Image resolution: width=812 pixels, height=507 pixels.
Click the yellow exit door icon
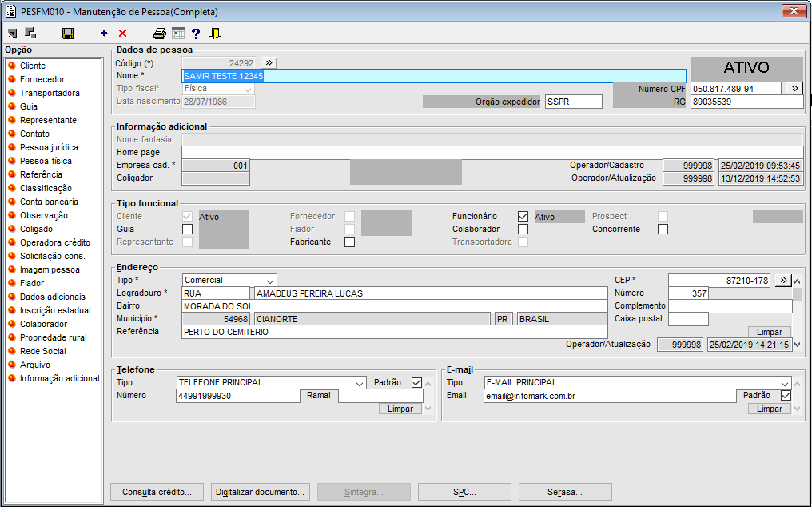215,34
